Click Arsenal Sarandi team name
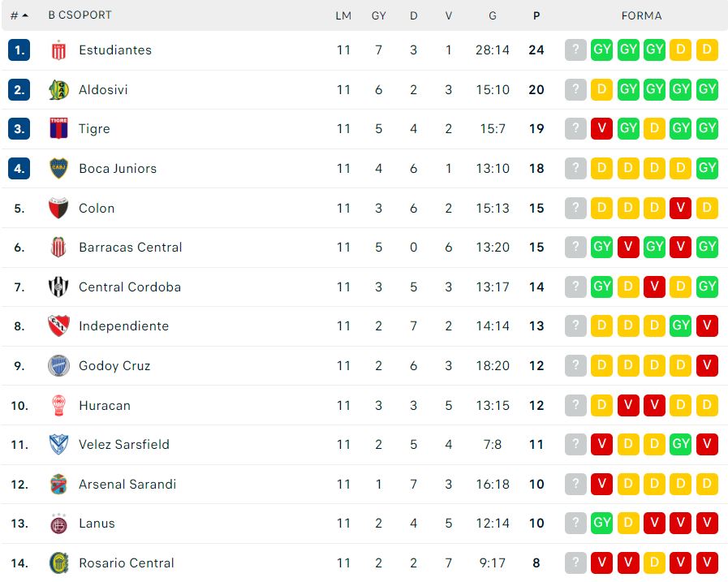This screenshot has width=728, height=582. pyautogui.click(x=127, y=485)
